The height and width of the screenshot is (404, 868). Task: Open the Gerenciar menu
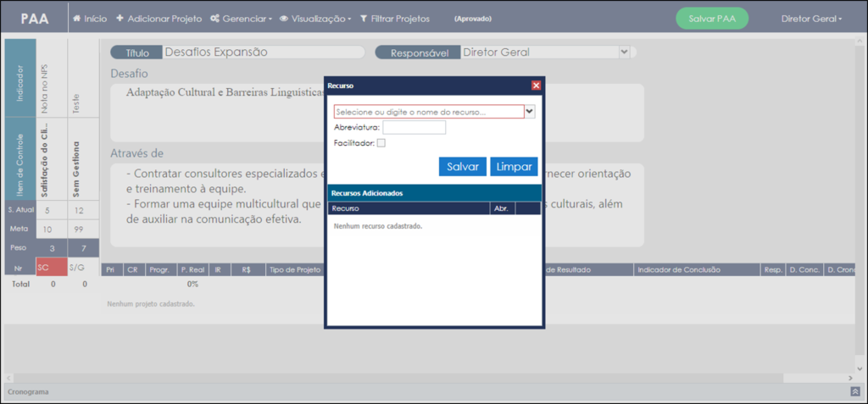(x=242, y=19)
